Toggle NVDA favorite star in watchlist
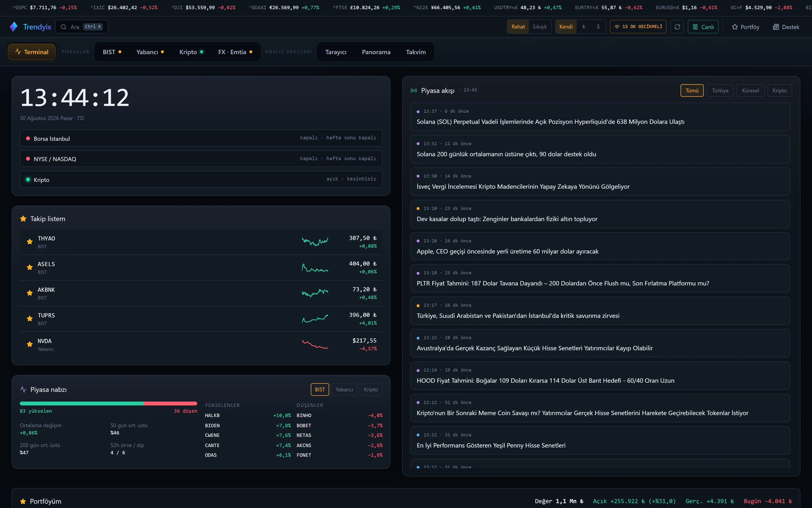Viewport: 812px width, 508px height. [30, 344]
